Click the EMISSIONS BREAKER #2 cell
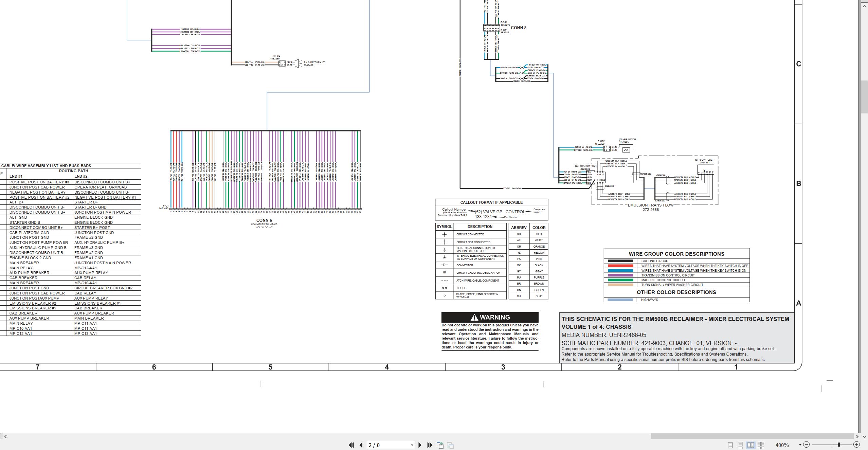This screenshot has height=450, width=868. 39,303
